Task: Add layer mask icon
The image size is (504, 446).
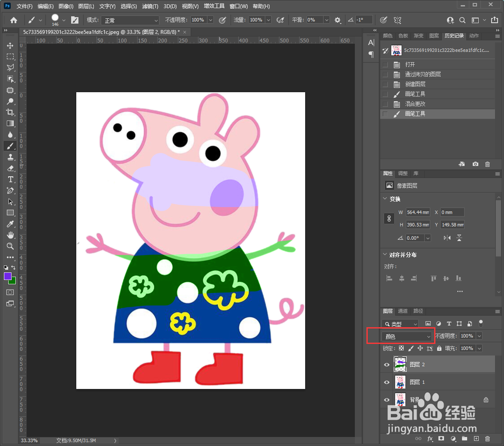Action: tap(441, 439)
